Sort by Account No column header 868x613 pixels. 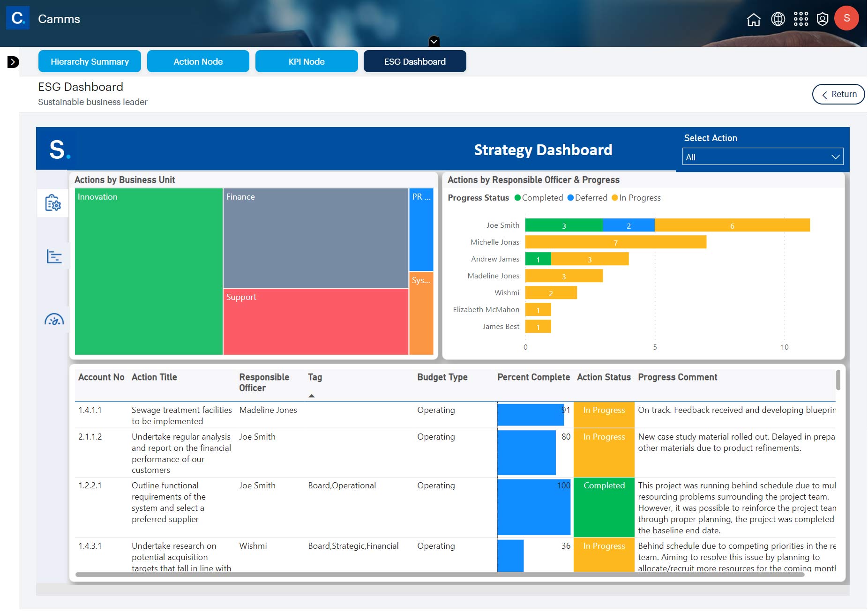tap(101, 377)
